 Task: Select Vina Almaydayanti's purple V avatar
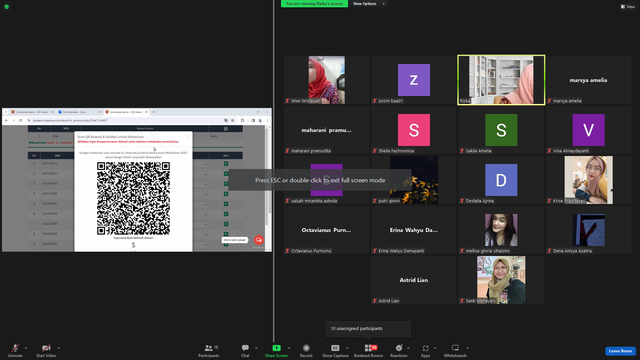[x=589, y=130]
